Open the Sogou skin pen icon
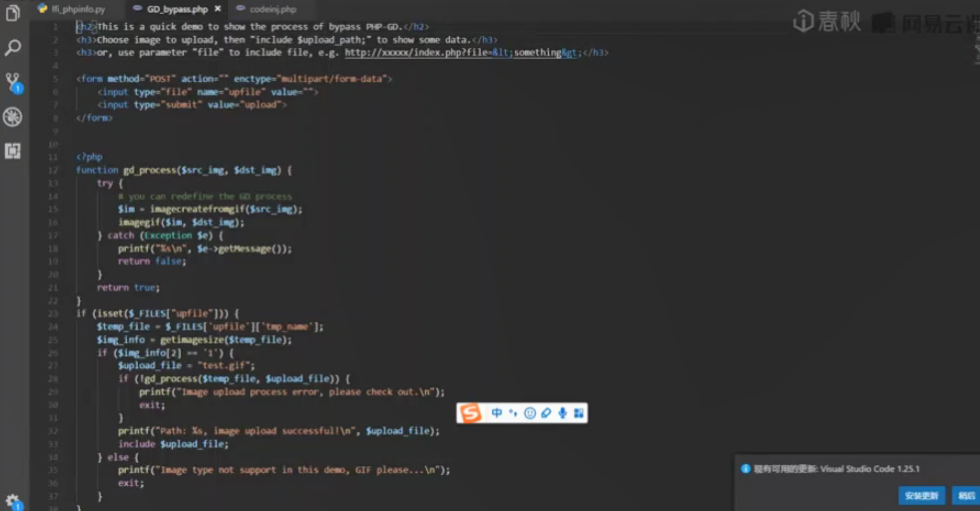The width and height of the screenshot is (980, 511). 546,413
